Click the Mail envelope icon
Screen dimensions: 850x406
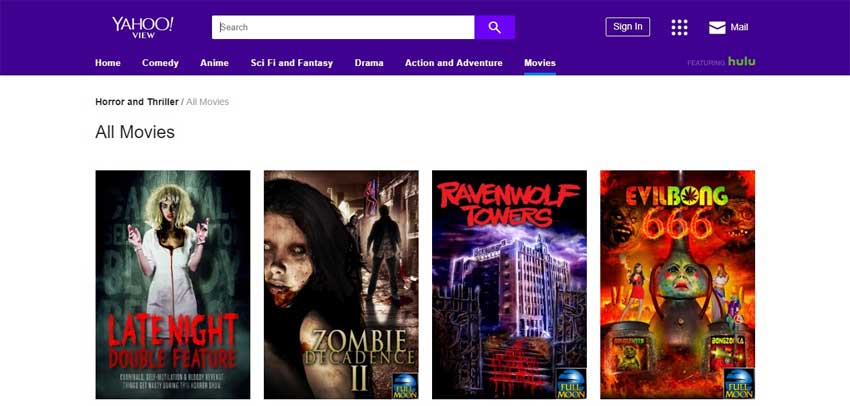click(x=717, y=27)
